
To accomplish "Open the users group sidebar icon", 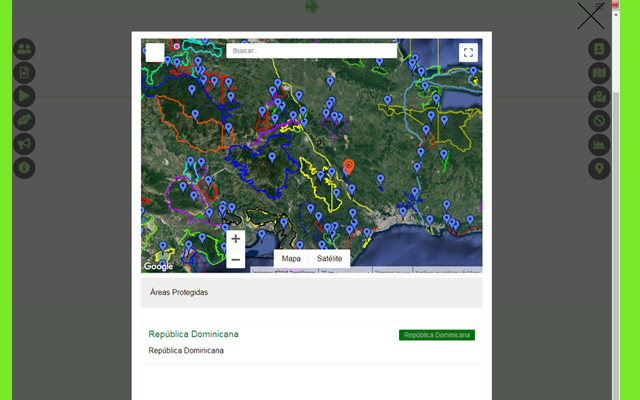I will [x=25, y=48].
